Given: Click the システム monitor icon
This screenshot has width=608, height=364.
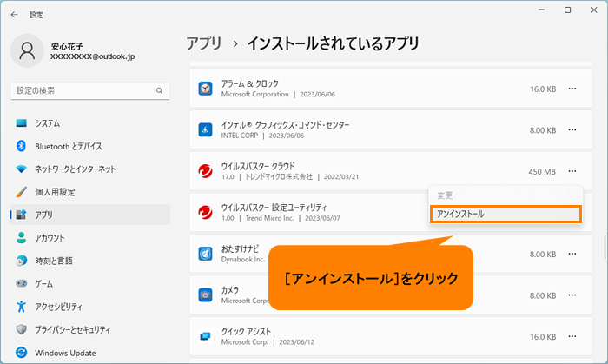Looking at the screenshot, I should tap(22, 123).
